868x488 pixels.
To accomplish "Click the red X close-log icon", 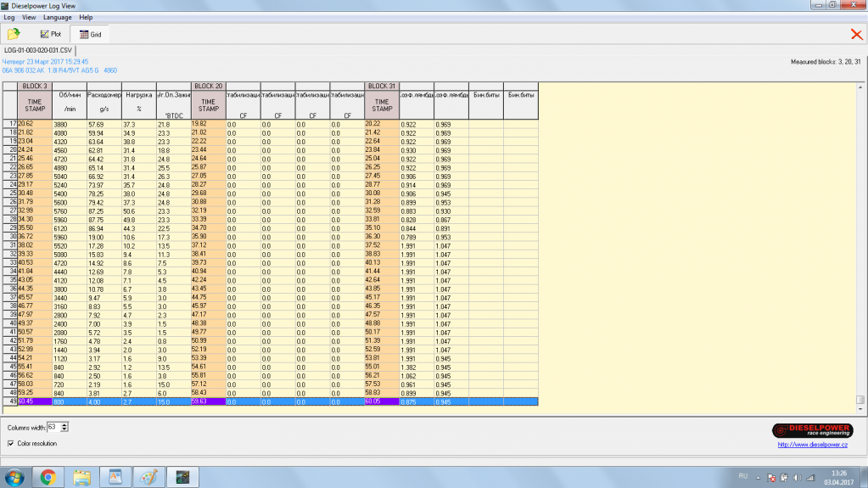I will [x=856, y=34].
